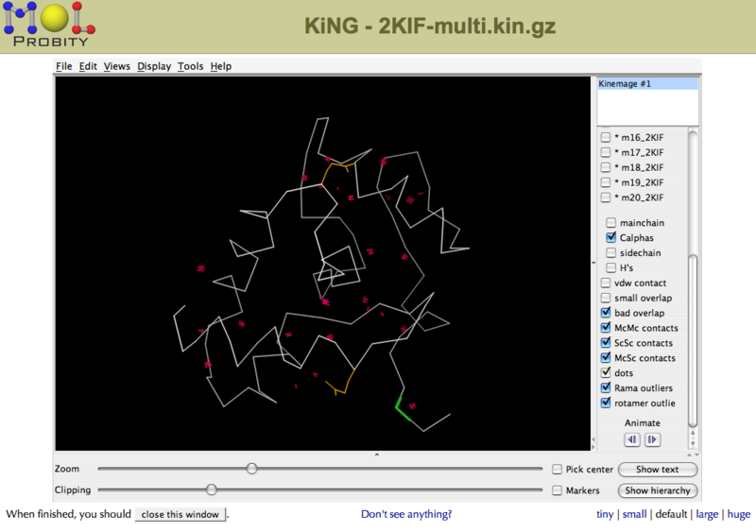This screenshot has width=756, height=532.
Task: Click the animate step forward button
Action: click(652, 439)
